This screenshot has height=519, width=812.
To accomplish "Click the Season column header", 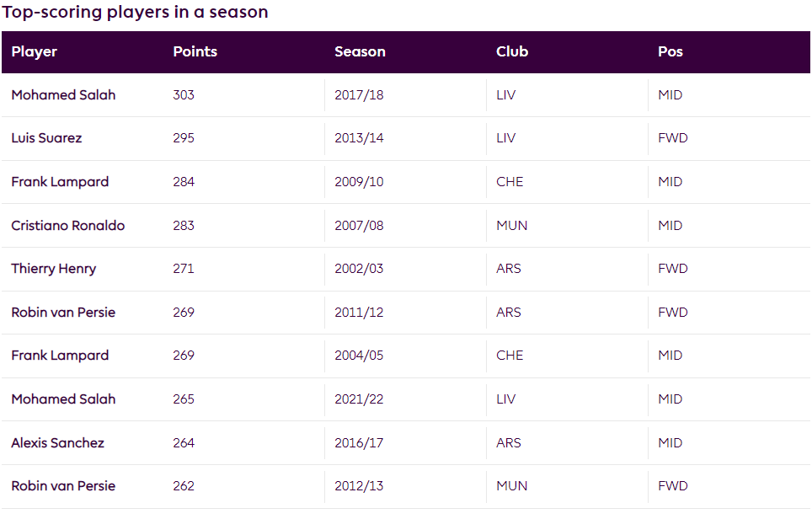I will 360,51.
